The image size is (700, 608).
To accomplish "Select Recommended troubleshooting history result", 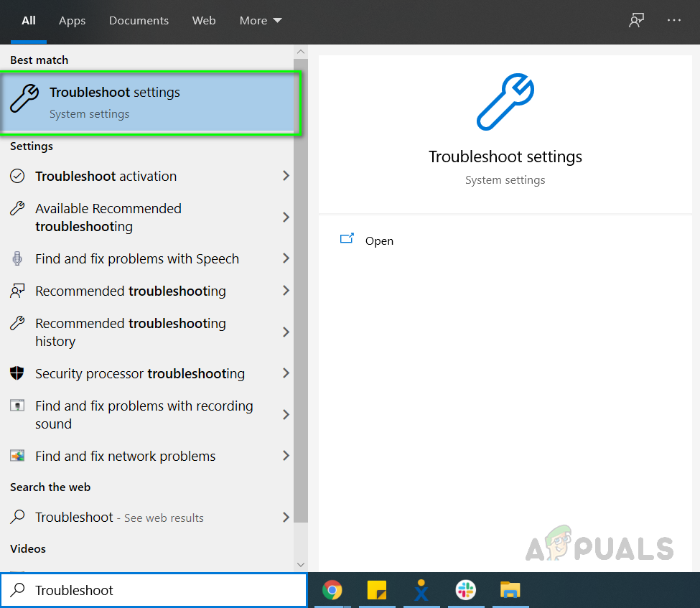I will pos(147,332).
